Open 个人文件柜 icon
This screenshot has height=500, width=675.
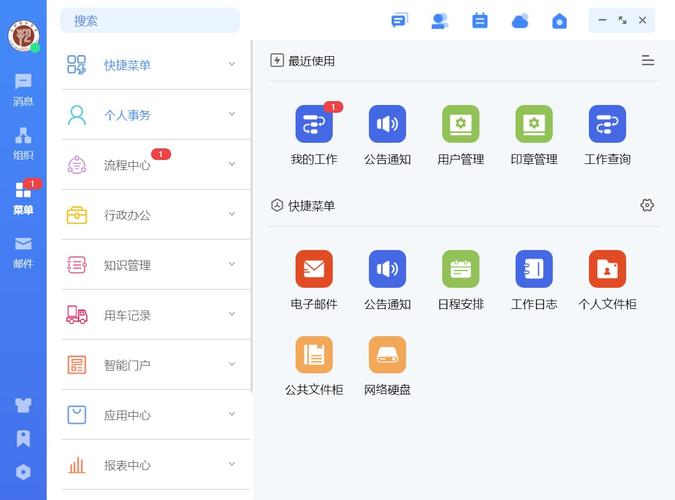click(x=607, y=270)
